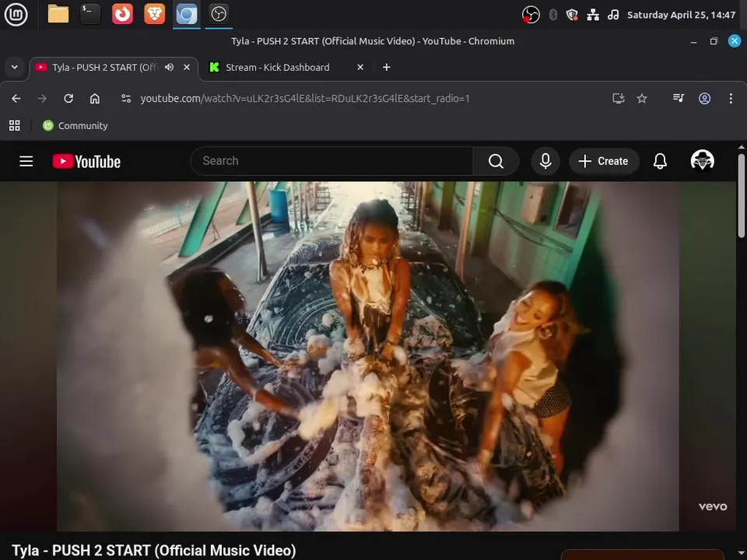Submit search with magnifier button
747x560 pixels.
[x=496, y=161]
